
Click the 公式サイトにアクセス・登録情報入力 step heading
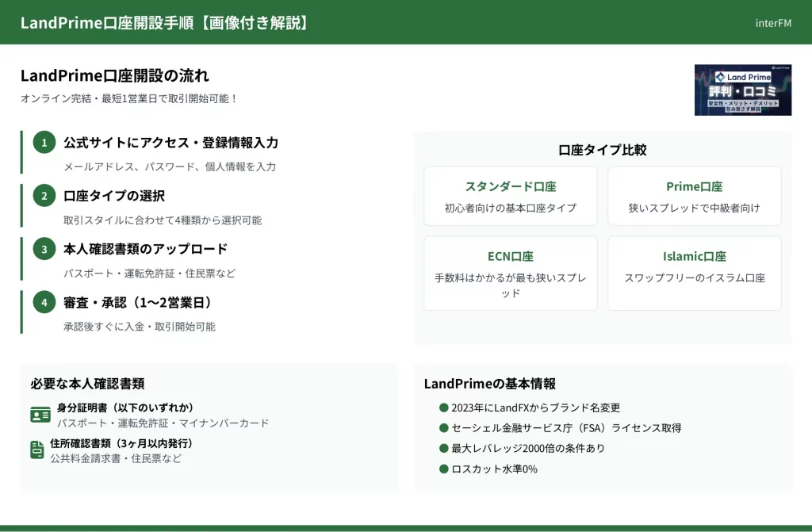pos(170,143)
